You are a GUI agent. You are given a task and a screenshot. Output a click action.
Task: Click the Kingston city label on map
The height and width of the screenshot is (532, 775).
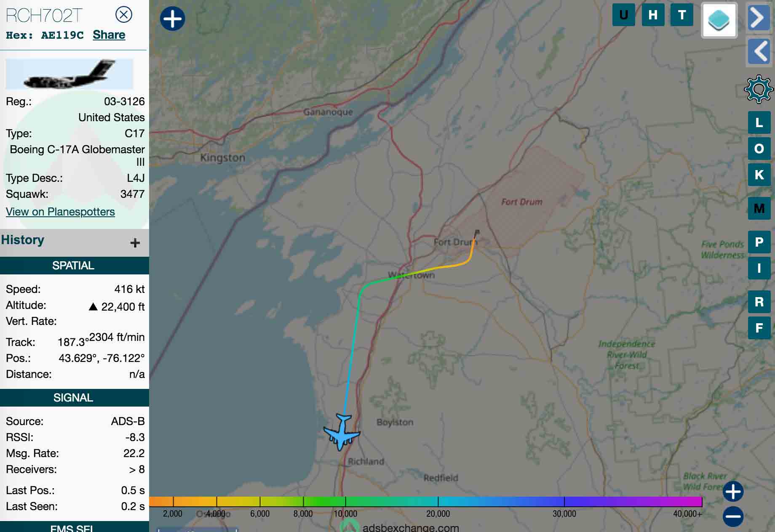[222, 158]
